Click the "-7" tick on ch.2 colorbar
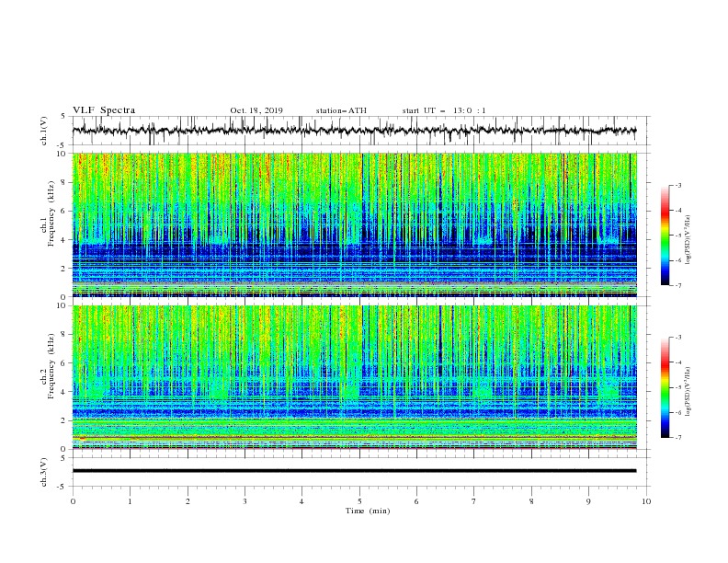 point(677,437)
